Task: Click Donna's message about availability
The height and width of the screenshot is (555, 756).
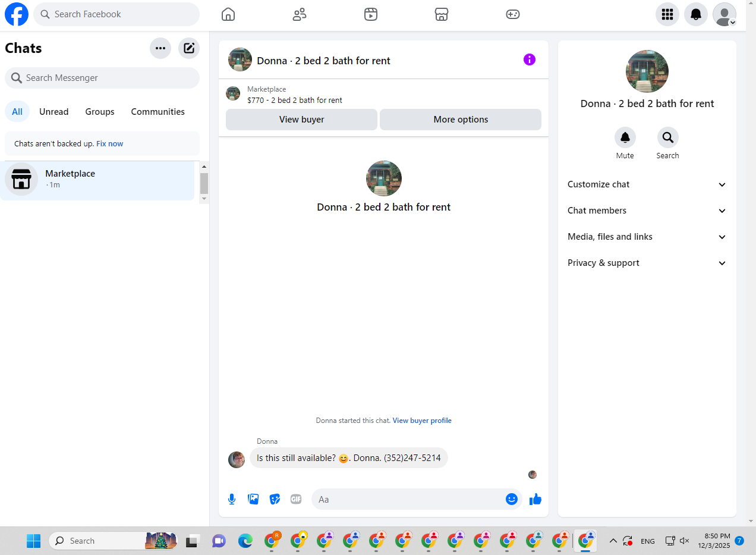Action: coord(349,458)
